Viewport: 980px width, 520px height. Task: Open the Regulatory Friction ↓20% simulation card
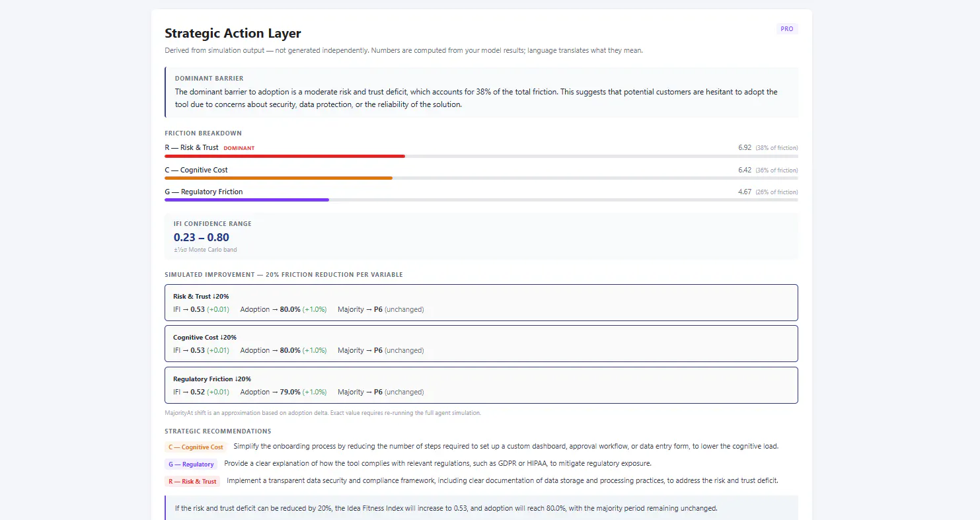point(481,385)
